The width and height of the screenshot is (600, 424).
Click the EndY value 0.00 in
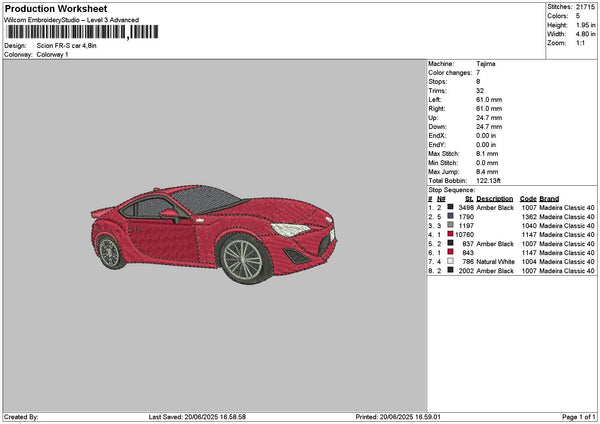tap(486, 145)
